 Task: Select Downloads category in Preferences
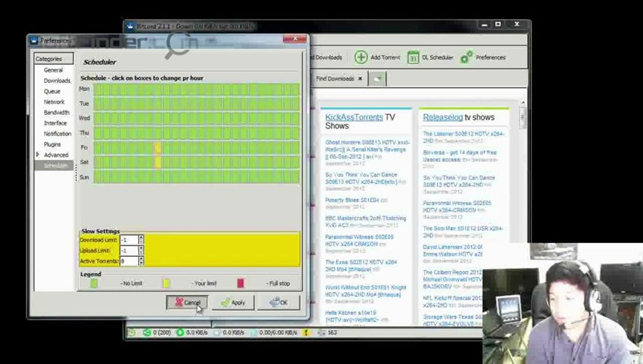tap(57, 81)
